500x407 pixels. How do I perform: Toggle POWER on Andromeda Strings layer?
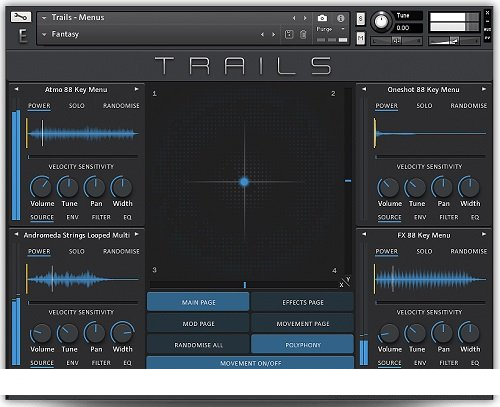click(39, 252)
